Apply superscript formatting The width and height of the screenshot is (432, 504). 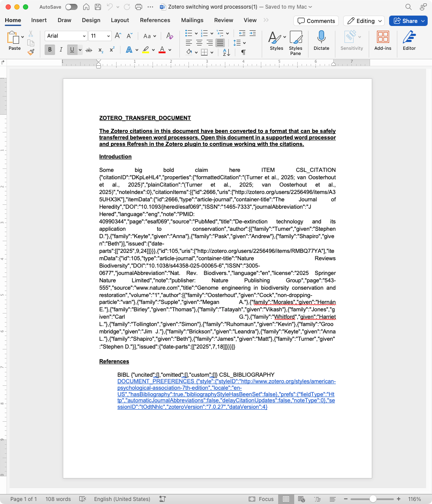pyautogui.click(x=112, y=49)
